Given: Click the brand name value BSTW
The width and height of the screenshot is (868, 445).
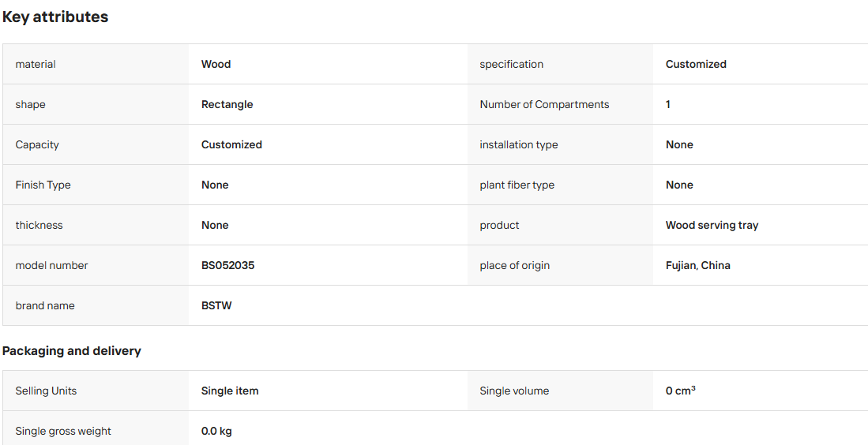Looking at the screenshot, I should pos(216,305).
